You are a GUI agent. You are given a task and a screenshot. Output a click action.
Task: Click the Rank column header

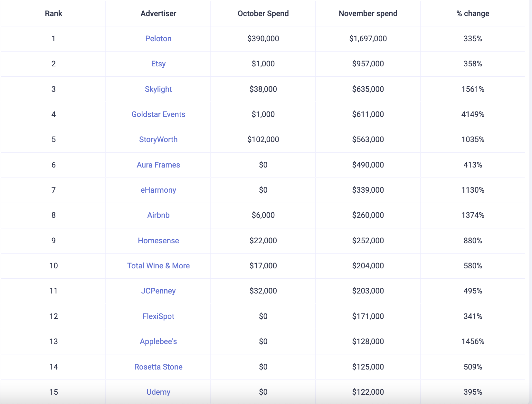pyautogui.click(x=53, y=14)
